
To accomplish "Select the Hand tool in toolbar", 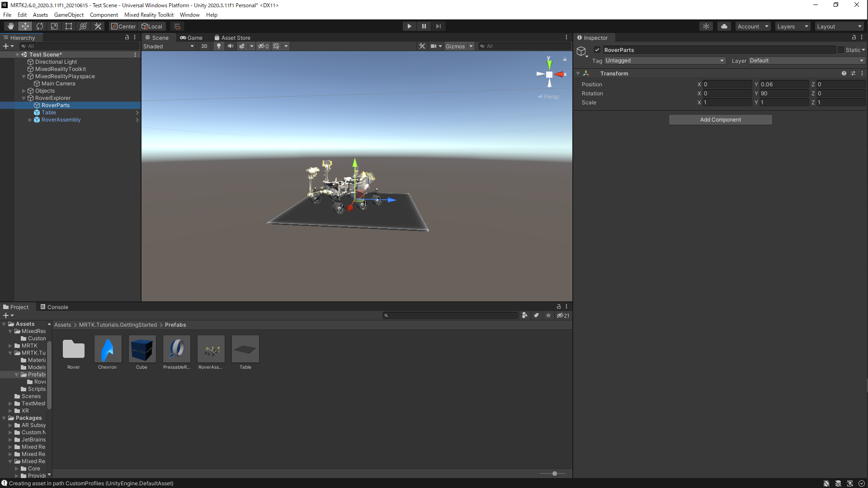I will pyautogui.click(x=11, y=26).
